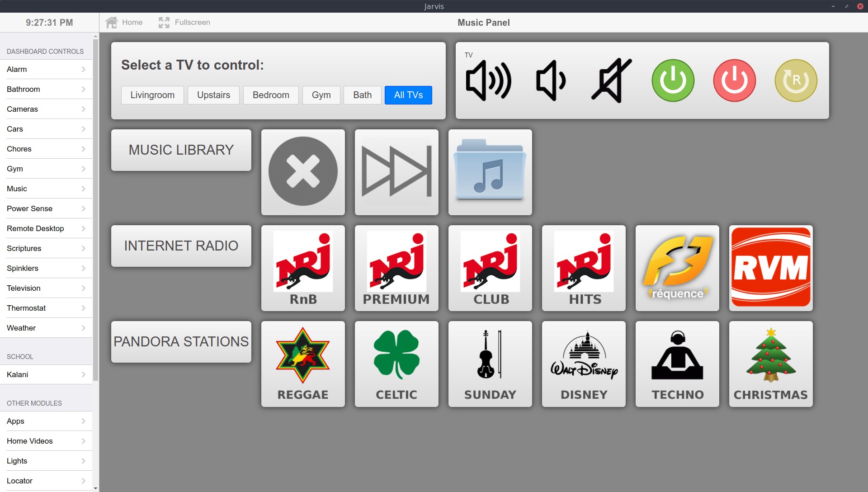Open the Pandora Stations panel
The height and width of the screenshot is (492, 868).
[180, 341]
